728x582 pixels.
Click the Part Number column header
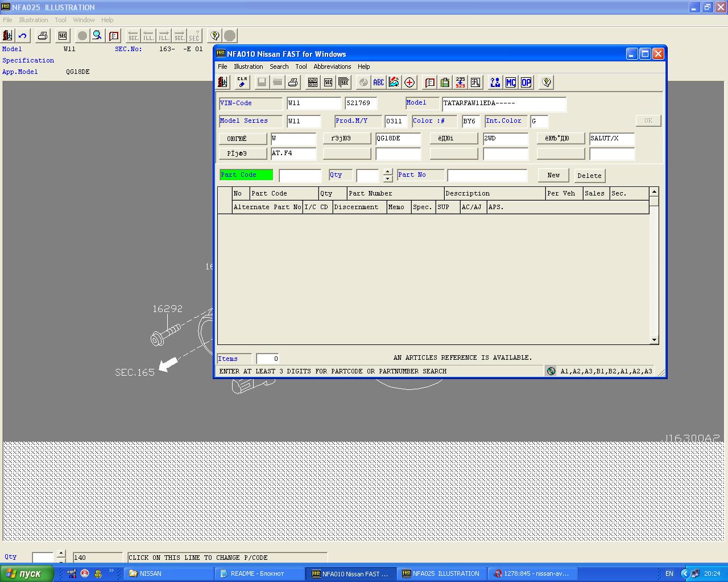pos(395,193)
